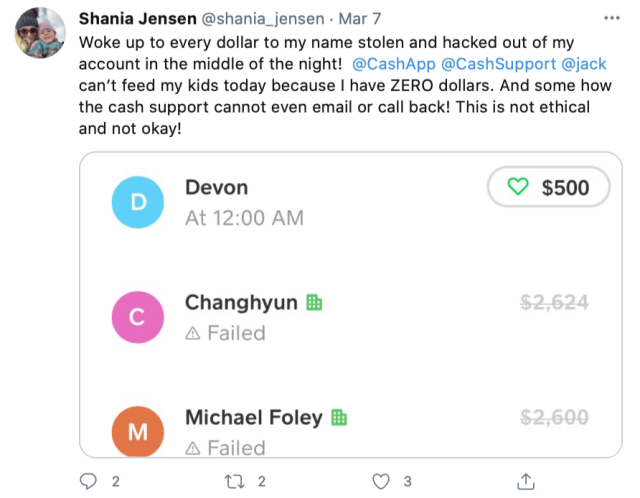
Task: Click the green business icon beside Michael Foley
Action: (x=338, y=418)
